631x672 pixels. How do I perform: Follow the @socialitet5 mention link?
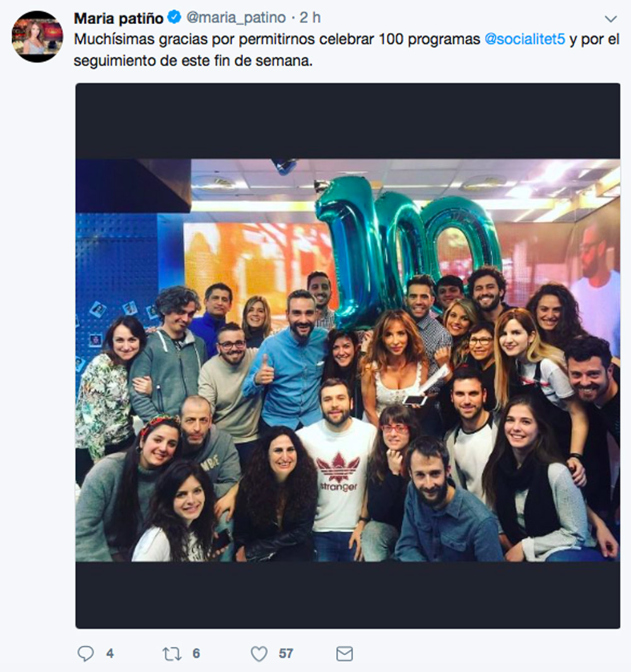[525, 39]
